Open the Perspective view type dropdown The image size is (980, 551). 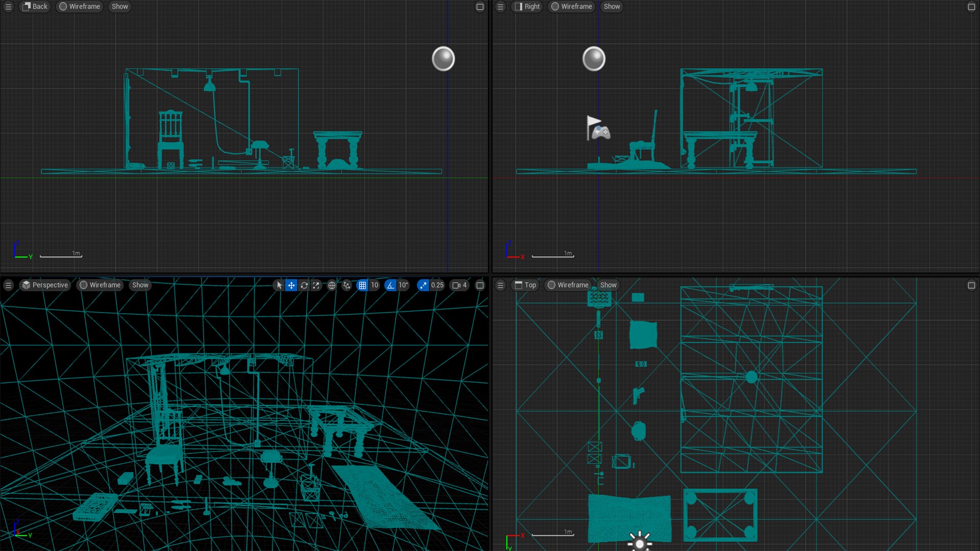point(45,285)
